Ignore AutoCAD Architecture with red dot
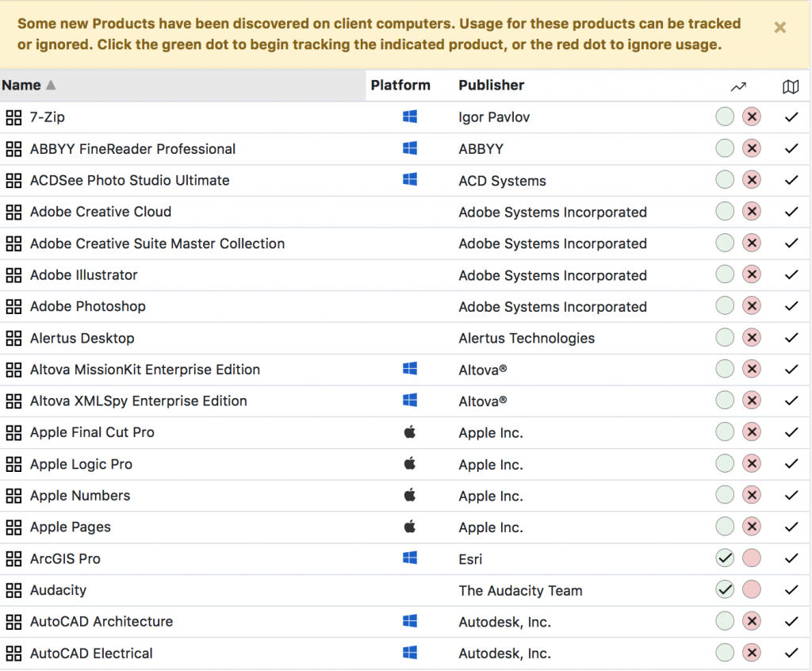 coord(752,621)
